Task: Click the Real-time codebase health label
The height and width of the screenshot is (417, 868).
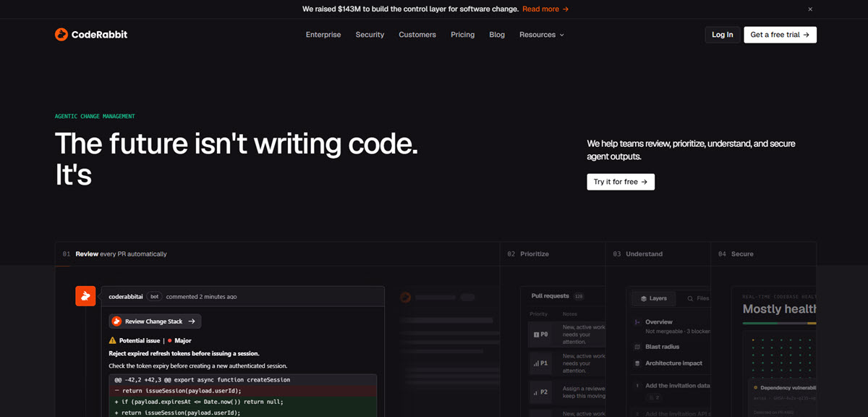Action: 779,296
